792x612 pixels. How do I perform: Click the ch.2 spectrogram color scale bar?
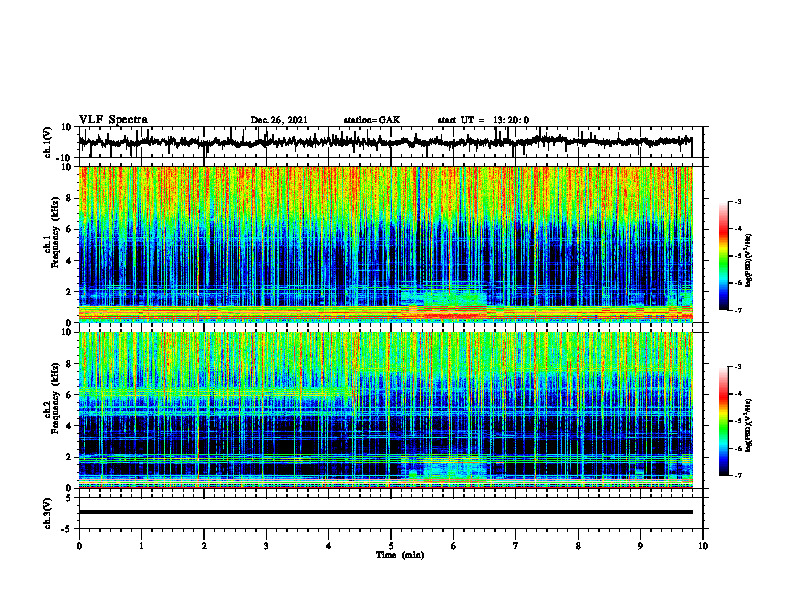723,421
